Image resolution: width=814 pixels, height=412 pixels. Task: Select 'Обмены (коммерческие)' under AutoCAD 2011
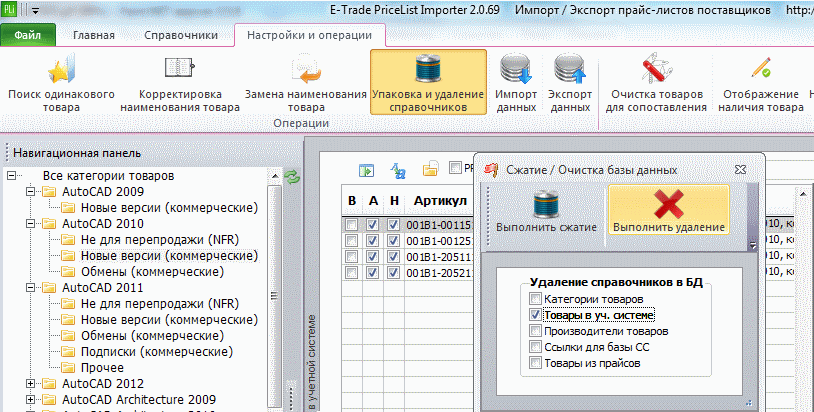point(152,336)
